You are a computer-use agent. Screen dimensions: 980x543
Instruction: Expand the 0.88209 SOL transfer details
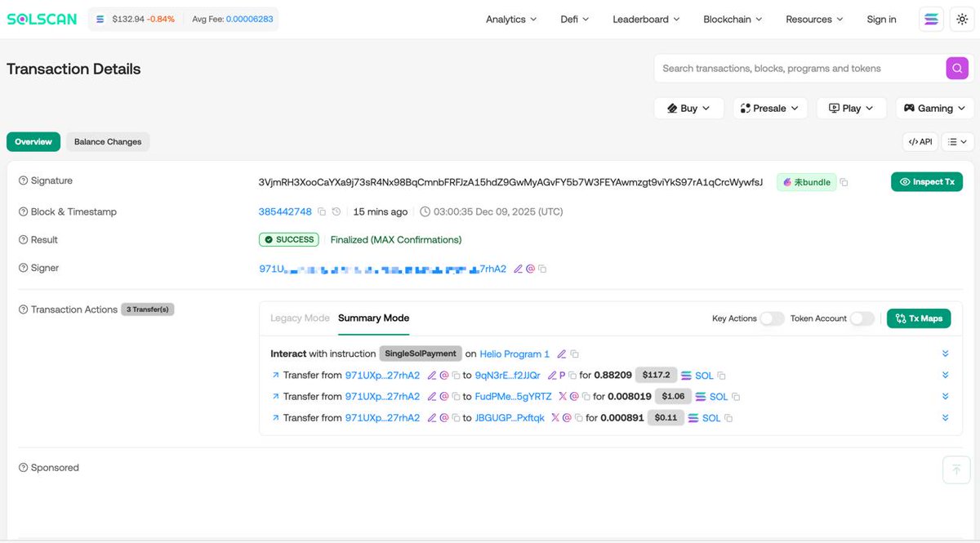click(945, 376)
